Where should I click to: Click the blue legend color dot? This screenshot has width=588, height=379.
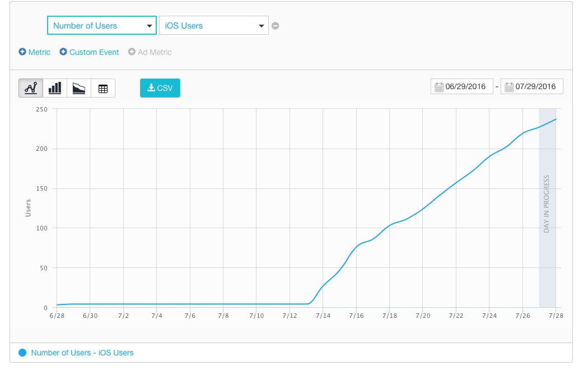point(22,353)
